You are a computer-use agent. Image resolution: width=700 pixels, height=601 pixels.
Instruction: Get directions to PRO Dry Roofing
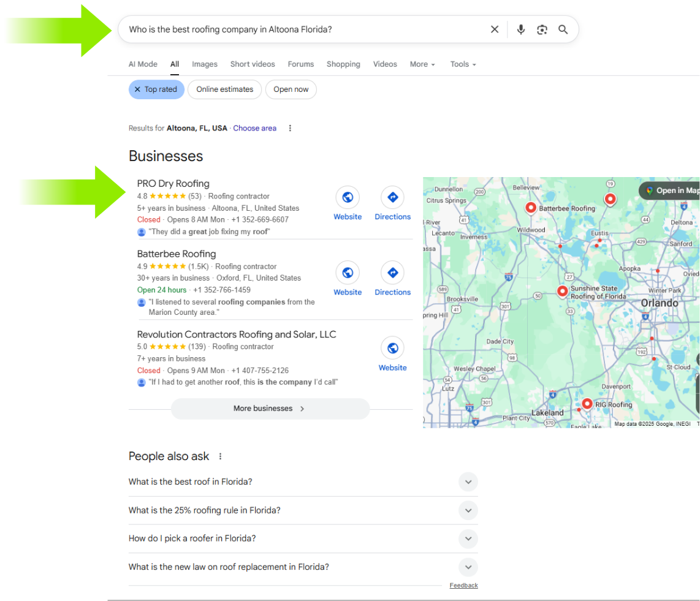coord(392,197)
